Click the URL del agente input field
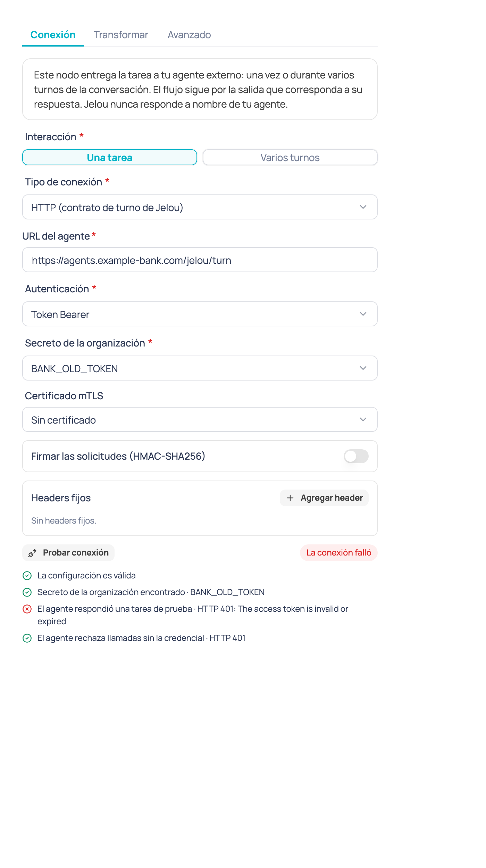The width and height of the screenshot is (486, 868). pos(200,260)
